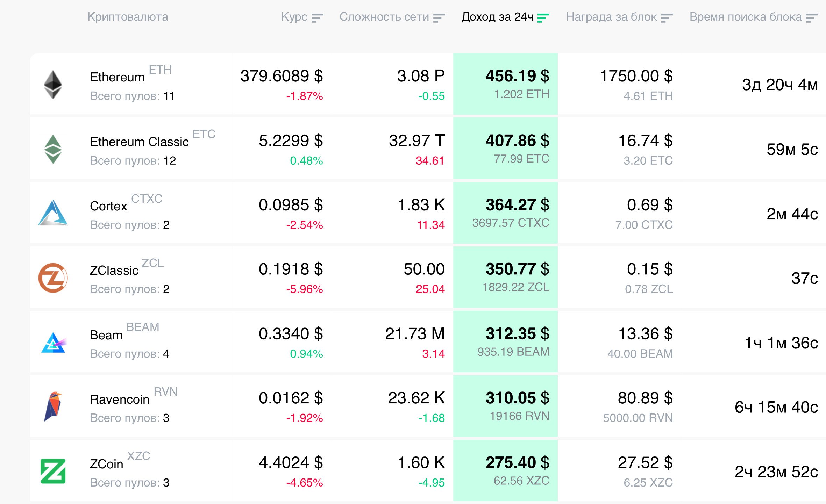Click the Cortex price 0.0985 $
Screen dimensions: 826x504
[x=291, y=205]
